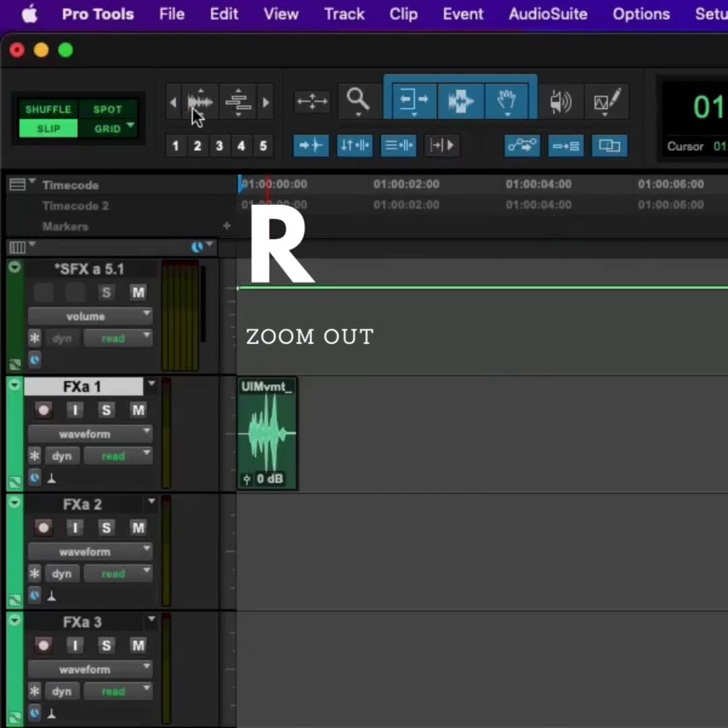Add a marker with plus icon

[x=226, y=226]
